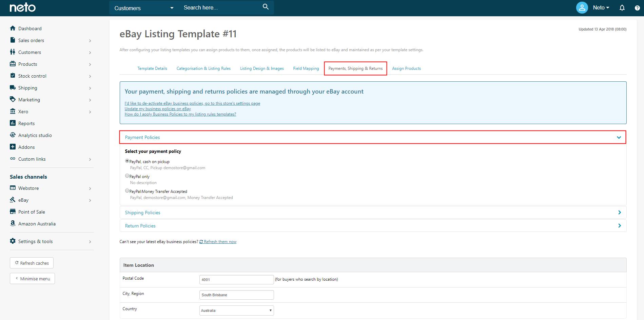Viewport: 644px width, 320px height.
Task: Click the Shipping truck icon
Action: click(x=13, y=87)
